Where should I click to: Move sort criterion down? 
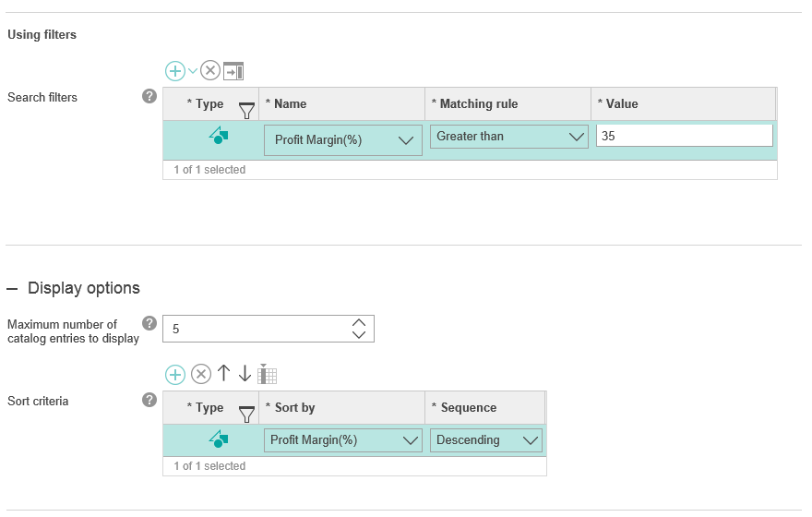click(x=245, y=373)
